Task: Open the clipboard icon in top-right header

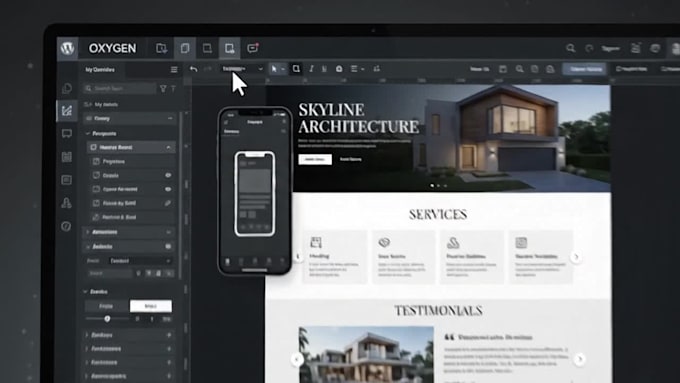Action: tap(635, 48)
